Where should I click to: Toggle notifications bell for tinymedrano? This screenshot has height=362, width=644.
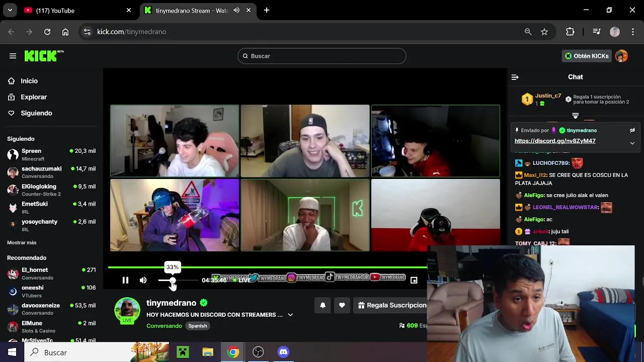(x=323, y=305)
